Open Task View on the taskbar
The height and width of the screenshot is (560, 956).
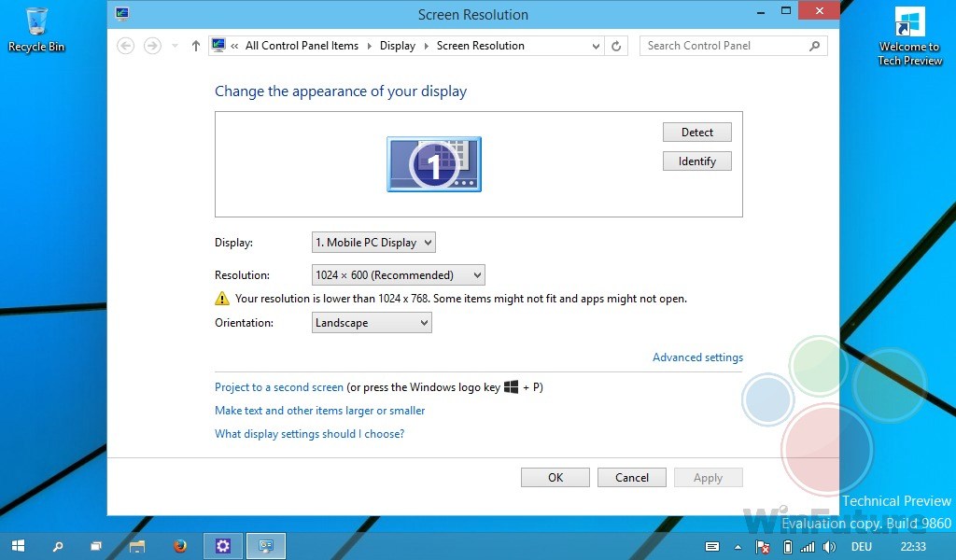pos(96,546)
